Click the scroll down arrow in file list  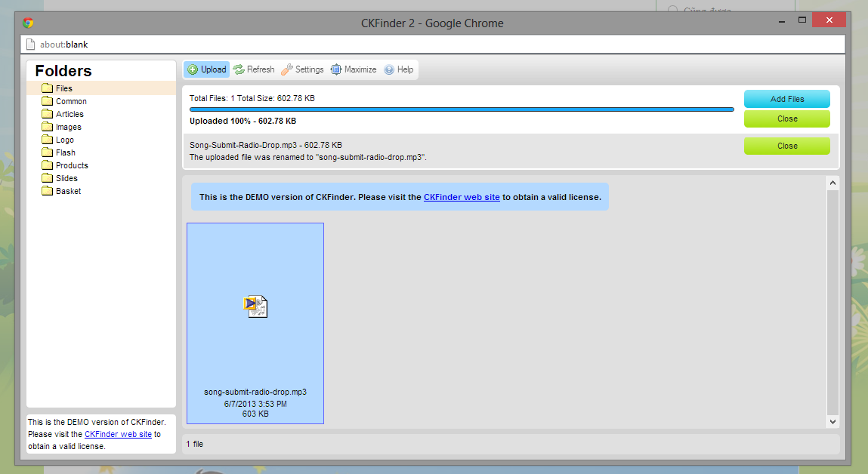[x=832, y=421]
